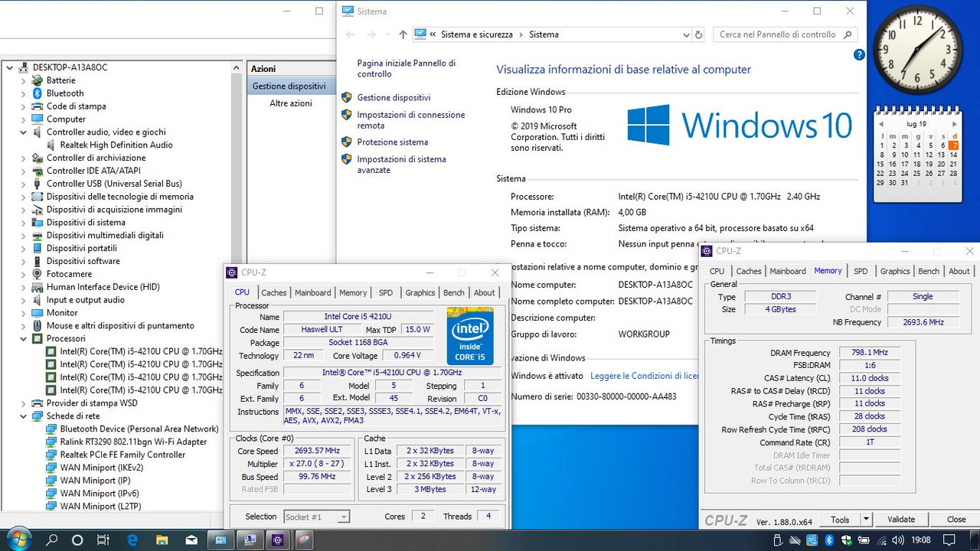Click the Close button in CPU-Z Memory window
This screenshot has width=980, height=551.
coord(956,519)
